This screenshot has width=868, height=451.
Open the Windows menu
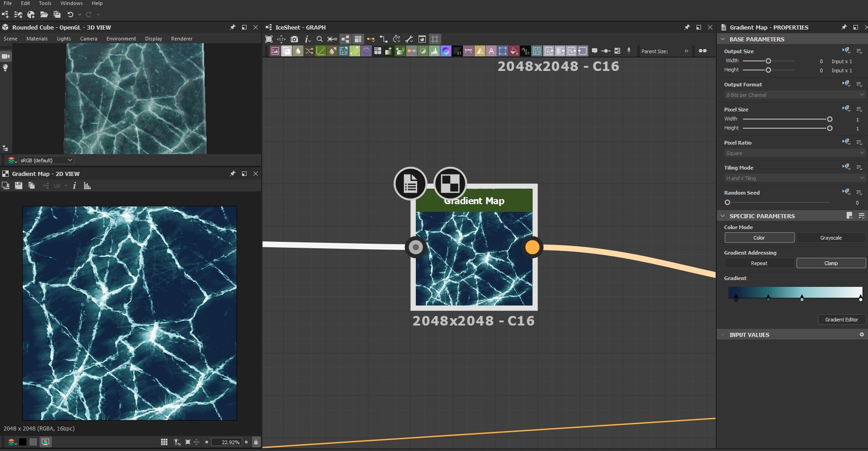71,3
